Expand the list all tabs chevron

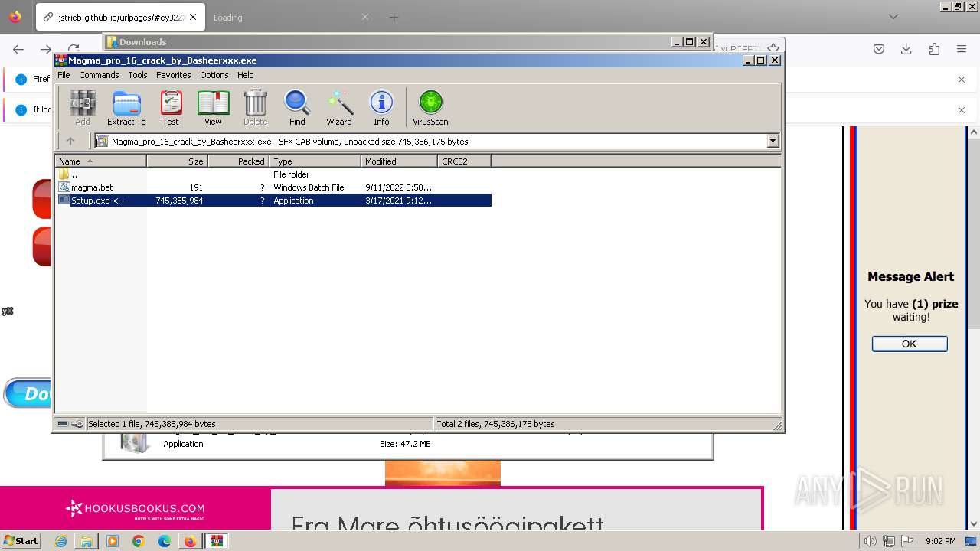[x=893, y=16]
